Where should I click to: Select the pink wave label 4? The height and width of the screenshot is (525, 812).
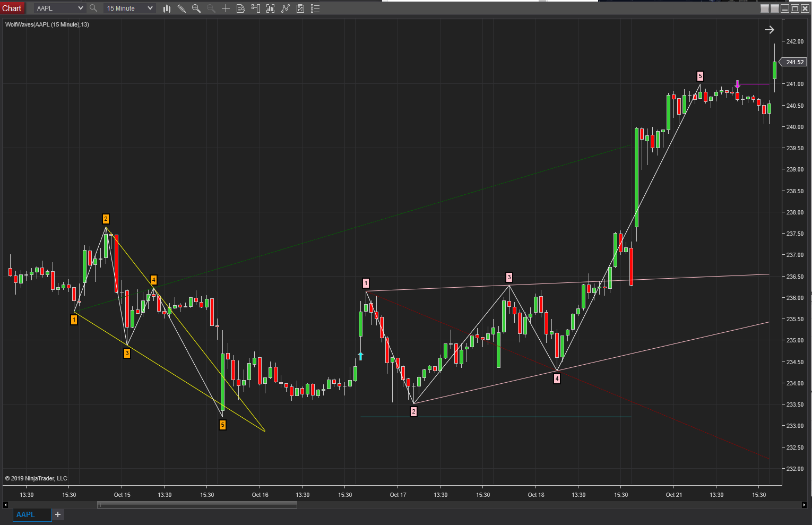coord(557,378)
